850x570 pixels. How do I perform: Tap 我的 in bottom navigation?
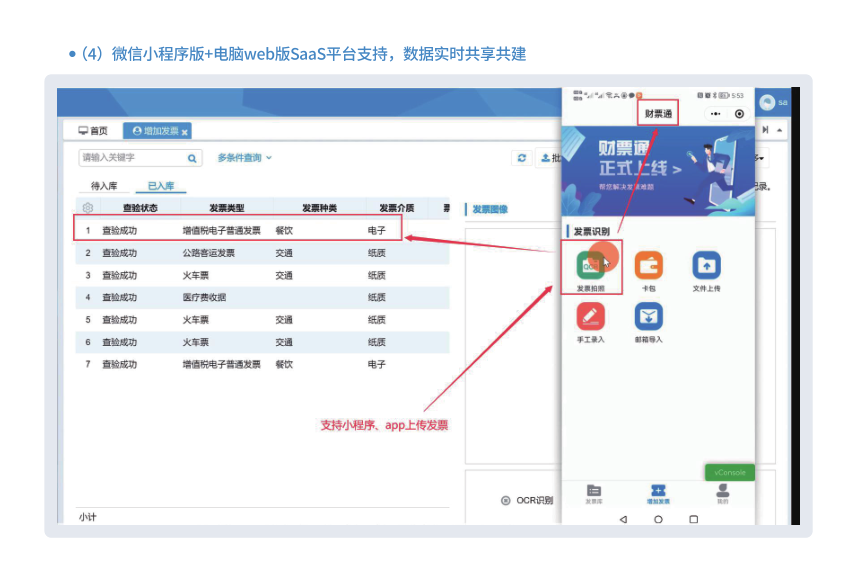point(722,493)
